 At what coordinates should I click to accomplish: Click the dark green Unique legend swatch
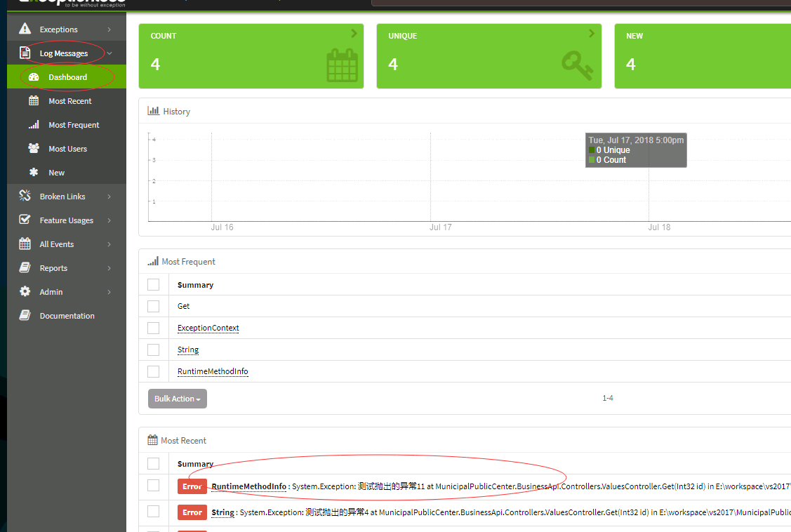[x=592, y=149]
